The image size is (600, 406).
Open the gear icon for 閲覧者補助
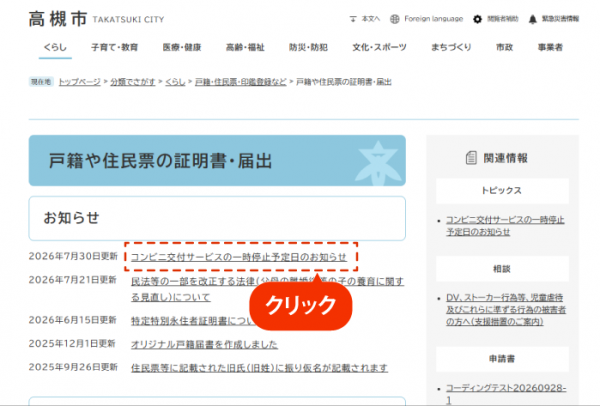point(477,19)
